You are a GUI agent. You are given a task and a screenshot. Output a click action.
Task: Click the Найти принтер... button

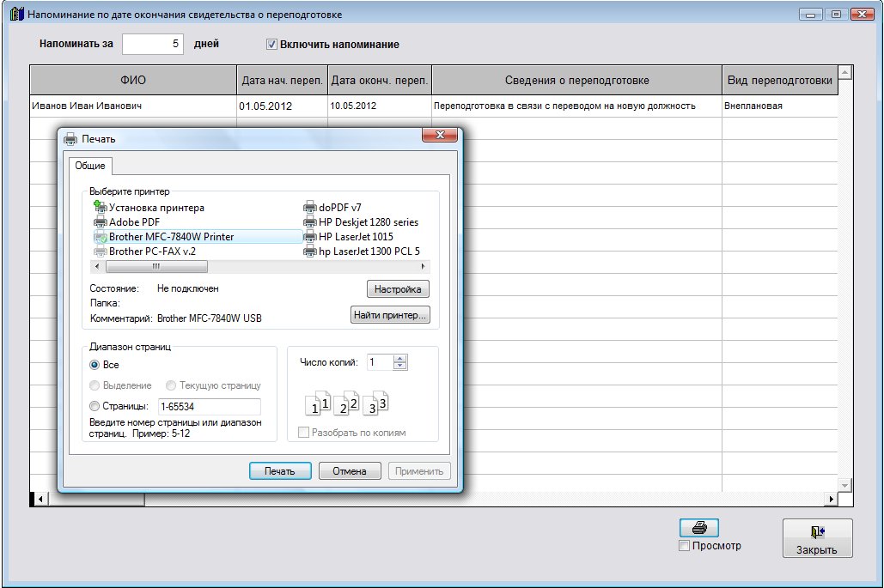(390, 315)
